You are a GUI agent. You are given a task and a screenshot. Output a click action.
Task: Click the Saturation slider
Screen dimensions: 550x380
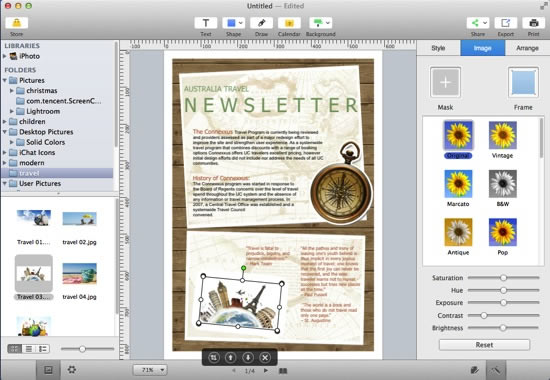[503, 278]
